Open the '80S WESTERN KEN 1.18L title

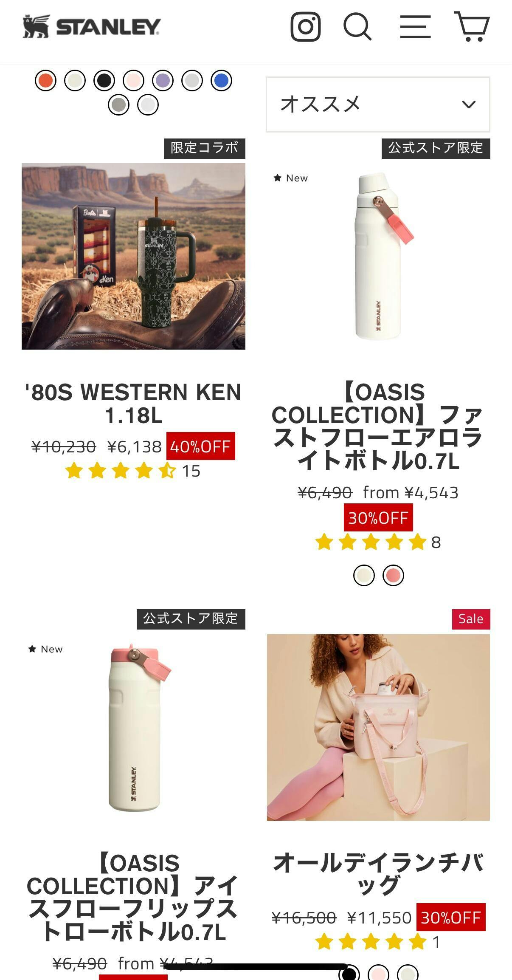133,404
